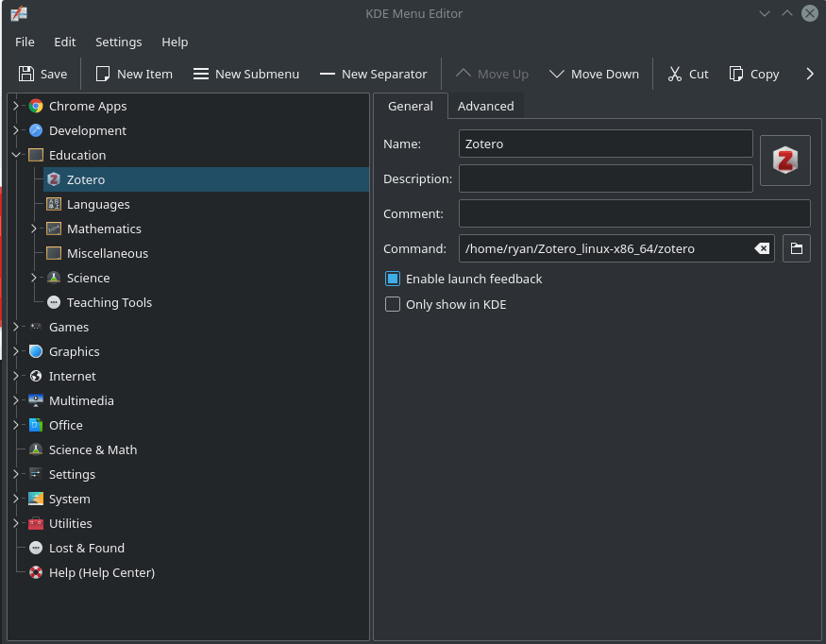This screenshot has width=826, height=644.
Task: Click the Science & Math flask icon
Action: [36, 449]
